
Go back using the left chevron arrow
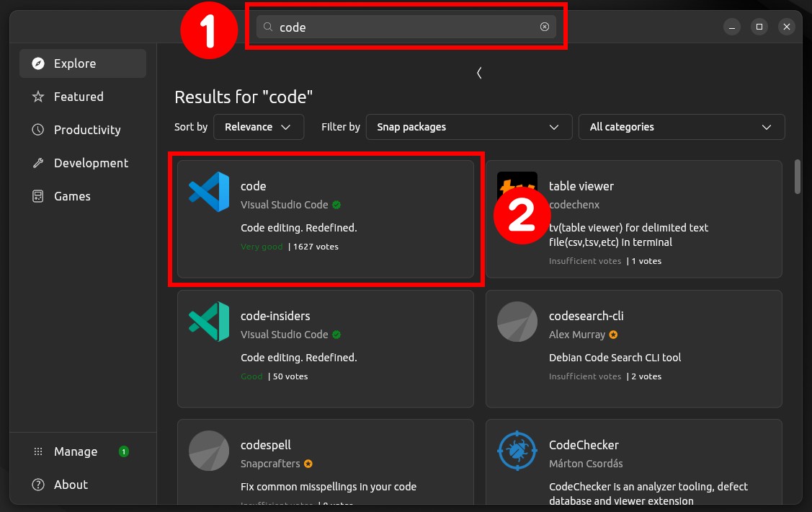[x=479, y=73]
